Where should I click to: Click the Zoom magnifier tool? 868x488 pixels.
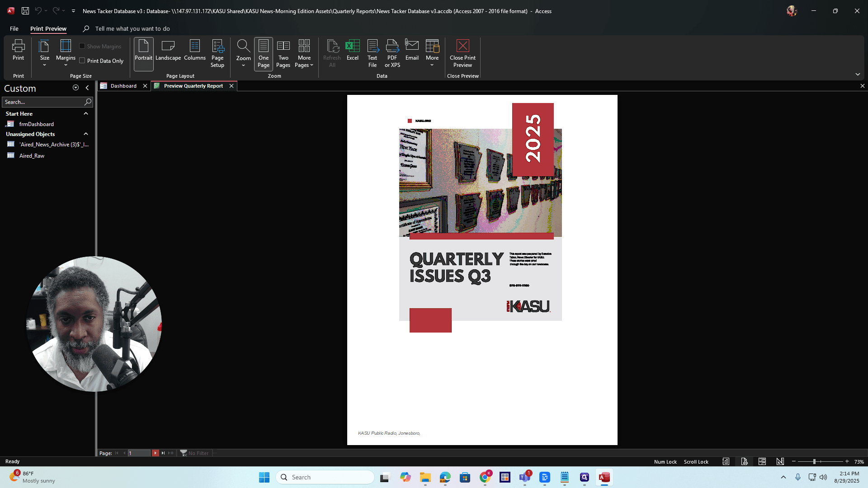[x=243, y=53]
